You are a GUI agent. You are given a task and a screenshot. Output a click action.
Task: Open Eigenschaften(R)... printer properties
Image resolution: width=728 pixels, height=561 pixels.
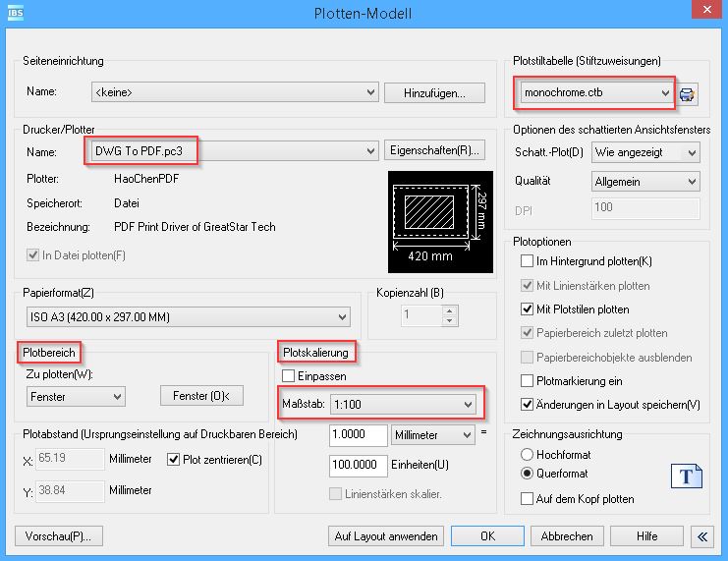pos(434,150)
